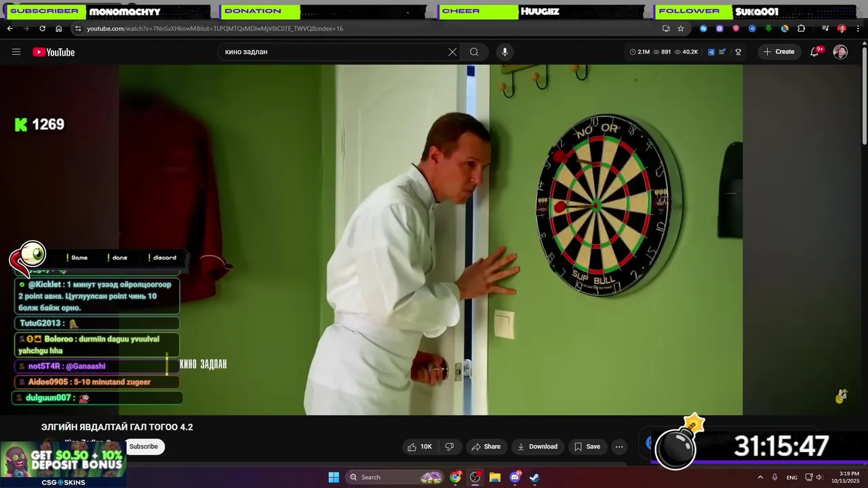Open the YouTube hamburger guide menu
868x488 pixels.
[x=16, y=52]
